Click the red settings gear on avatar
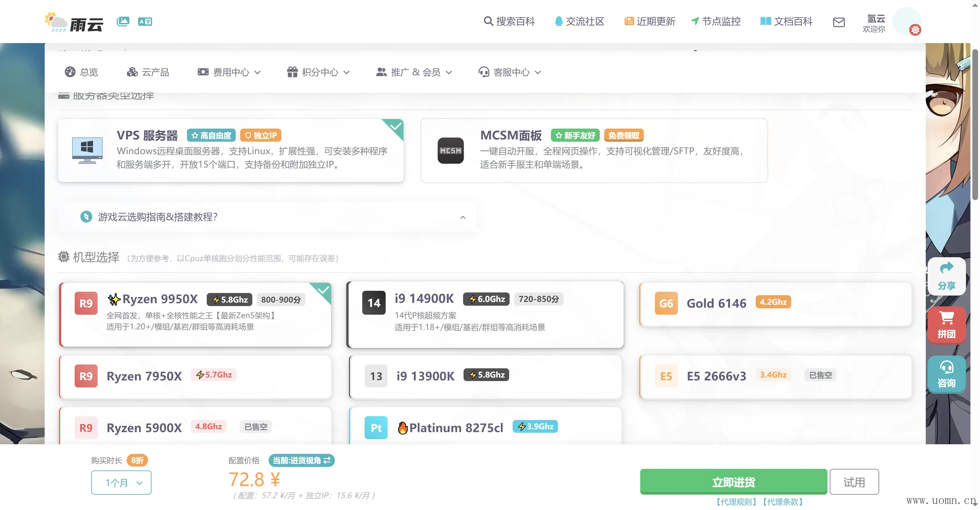This screenshot has height=510, width=980. click(915, 30)
